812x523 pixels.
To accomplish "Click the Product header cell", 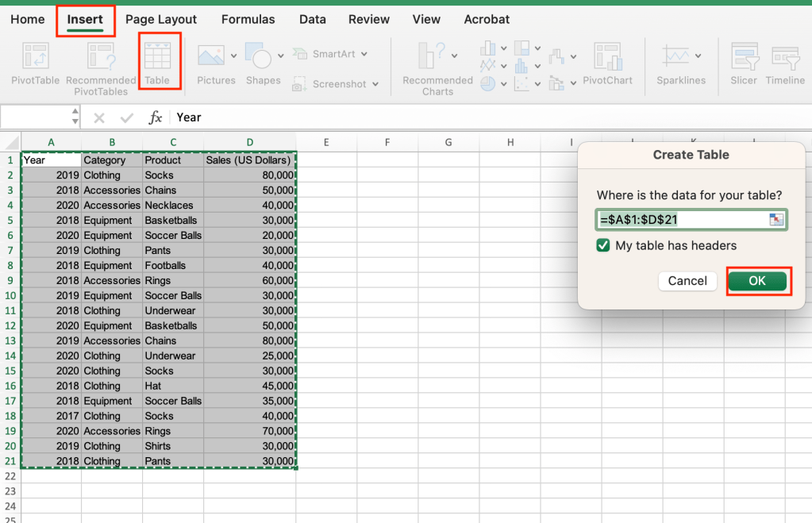I will 173,160.
